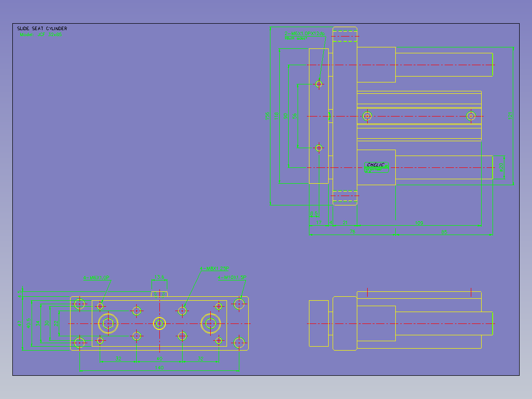The image size is (532, 399).
Task: Click the 156 overall height dimension
Action: click(267, 116)
